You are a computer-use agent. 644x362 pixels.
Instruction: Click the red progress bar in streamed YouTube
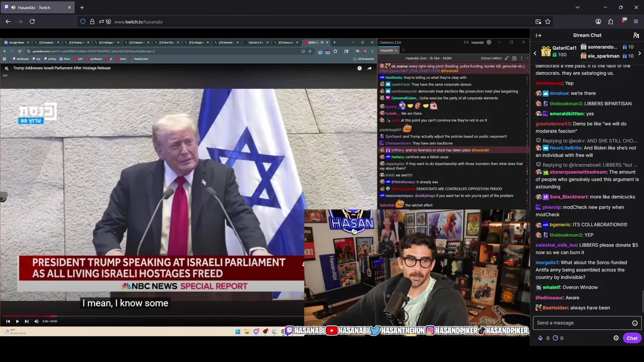click(27, 316)
